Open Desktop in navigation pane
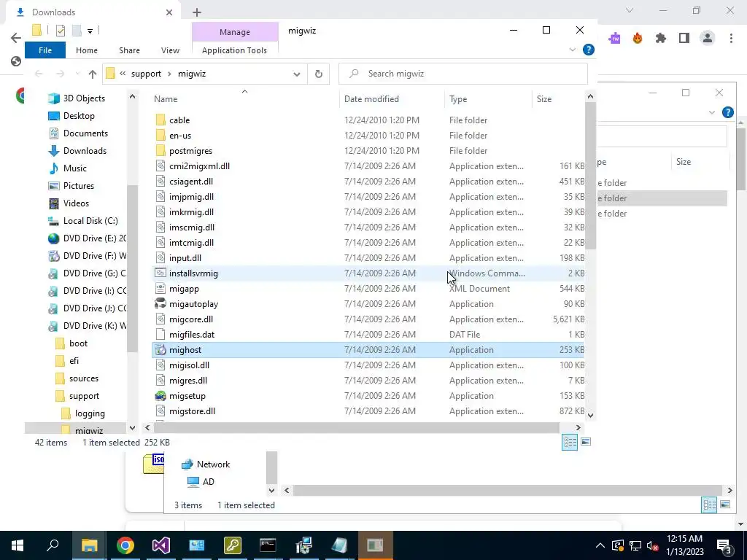 [79, 116]
